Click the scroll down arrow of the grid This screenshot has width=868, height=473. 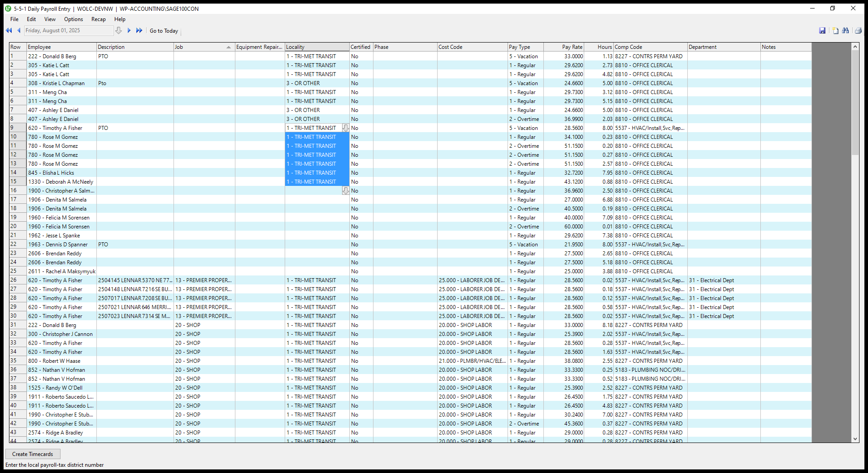coord(855,439)
